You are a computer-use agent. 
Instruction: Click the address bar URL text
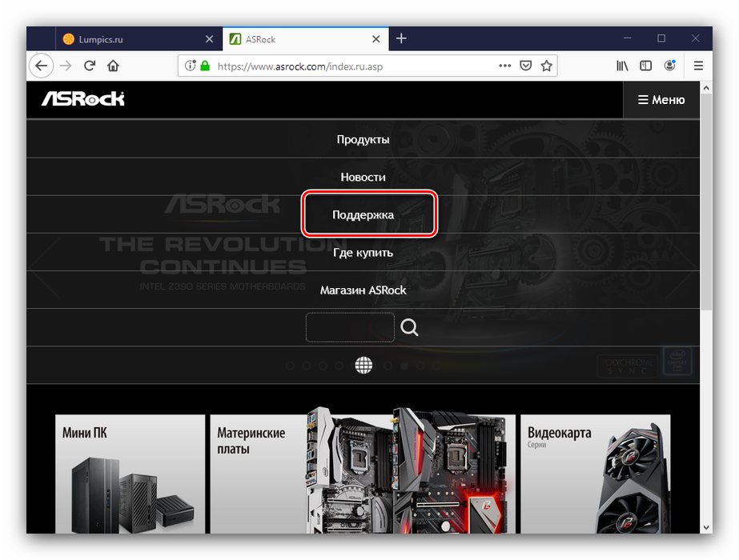[x=299, y=66]
